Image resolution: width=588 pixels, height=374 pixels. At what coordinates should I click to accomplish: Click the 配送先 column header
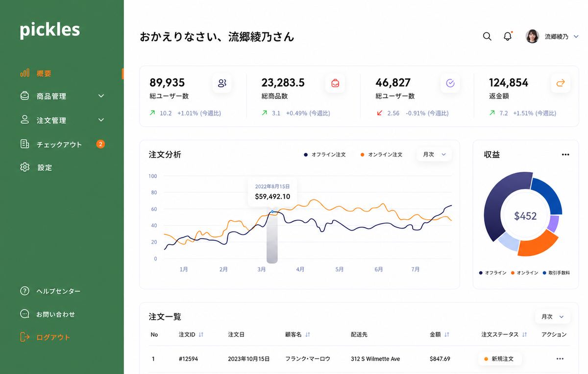(359, 334)
